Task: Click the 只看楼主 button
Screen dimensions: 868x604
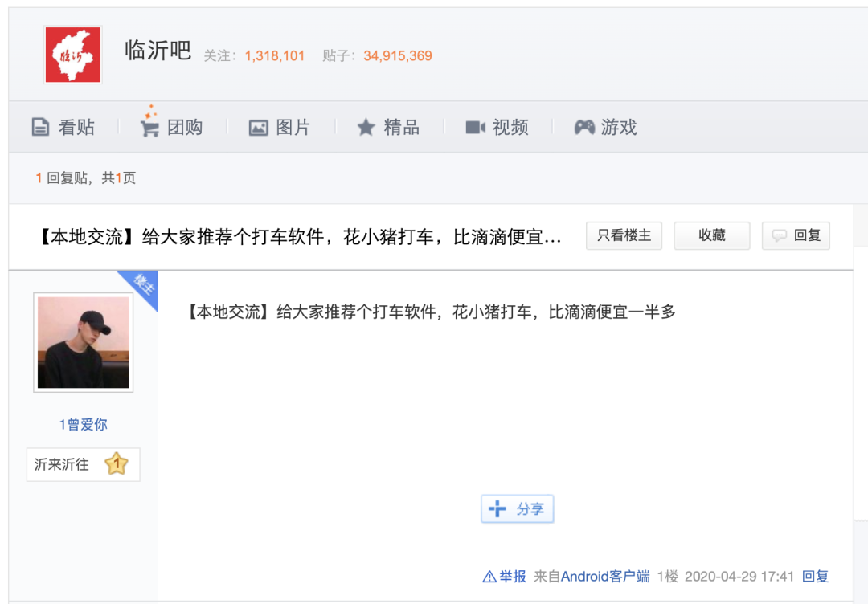Action: point(624,235)
